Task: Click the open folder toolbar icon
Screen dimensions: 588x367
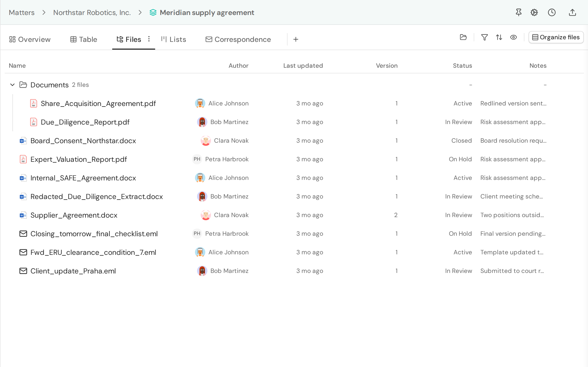Action: 463,37
